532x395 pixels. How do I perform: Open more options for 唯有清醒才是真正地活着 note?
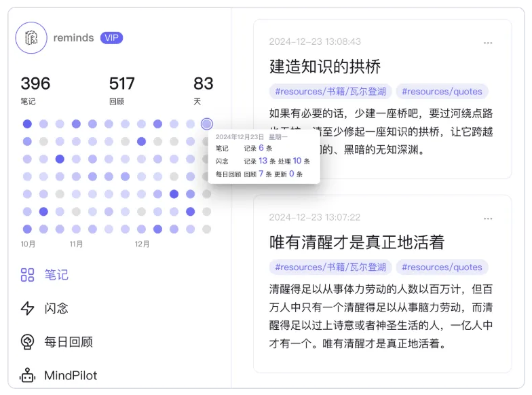pos(488,219)
